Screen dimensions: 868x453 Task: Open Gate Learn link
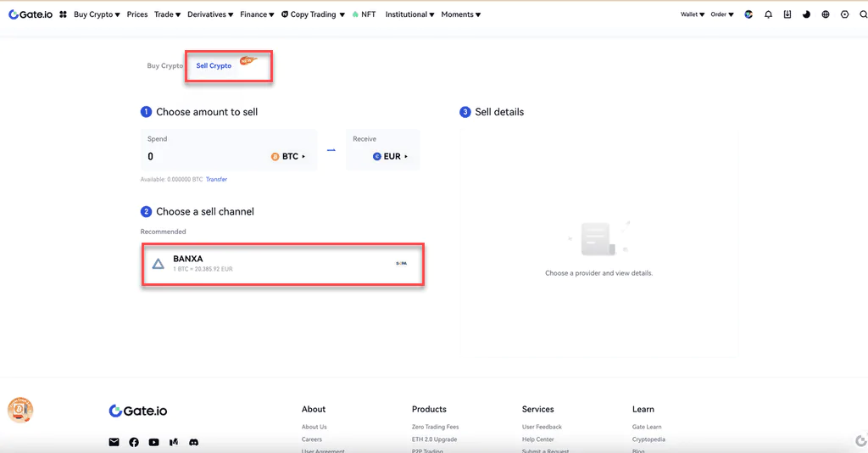(x=647, y=427)
